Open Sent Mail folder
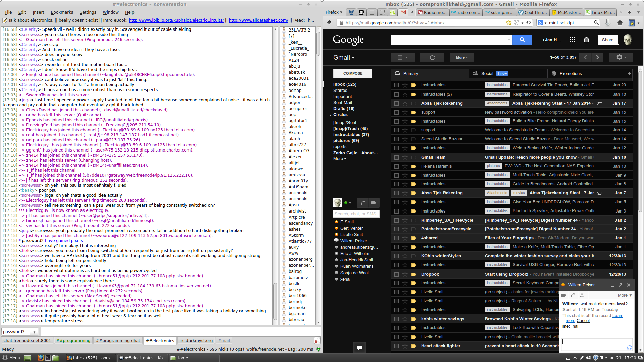The image size is (644, 362). click(x=342, y=103)
